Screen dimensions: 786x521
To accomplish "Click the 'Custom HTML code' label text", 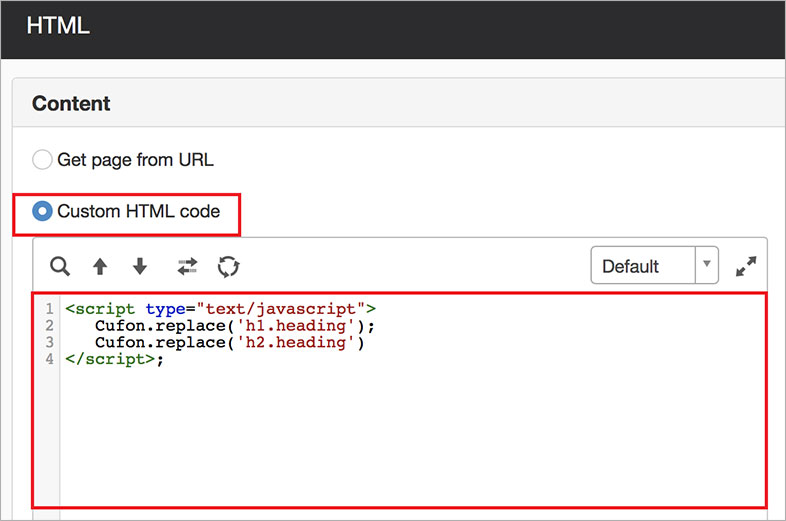I will coord(138,212).
